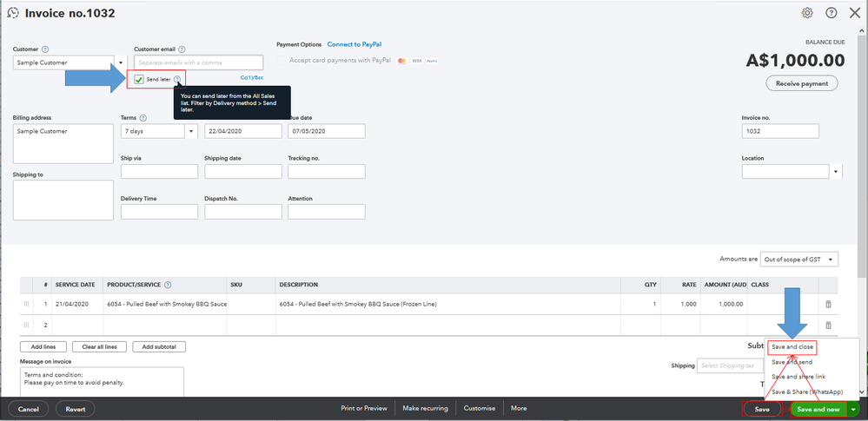
Task: Toggle the Send later checkbox
Action: 139,80
